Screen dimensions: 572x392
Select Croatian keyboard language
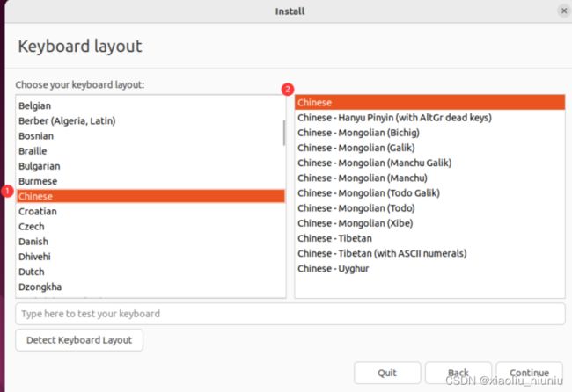[x=150, y=211]
